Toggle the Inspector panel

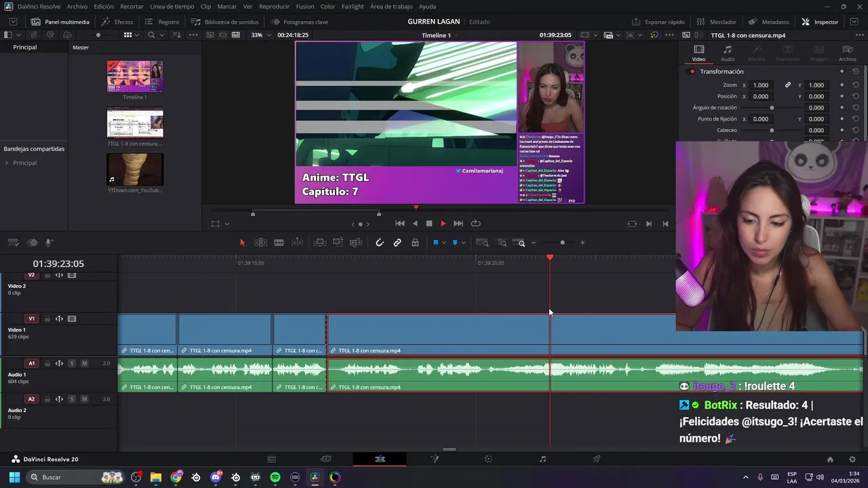tap(820, 22)
